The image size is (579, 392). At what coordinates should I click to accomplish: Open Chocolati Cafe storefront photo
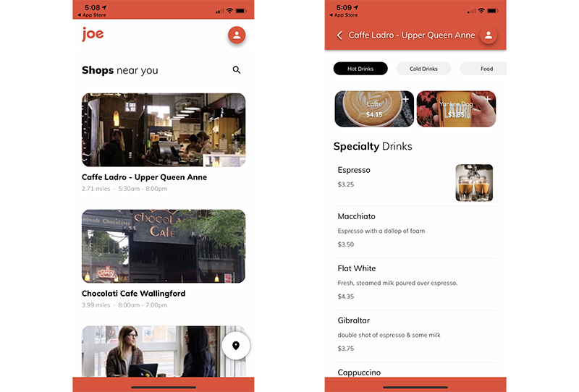coord(164,246)
